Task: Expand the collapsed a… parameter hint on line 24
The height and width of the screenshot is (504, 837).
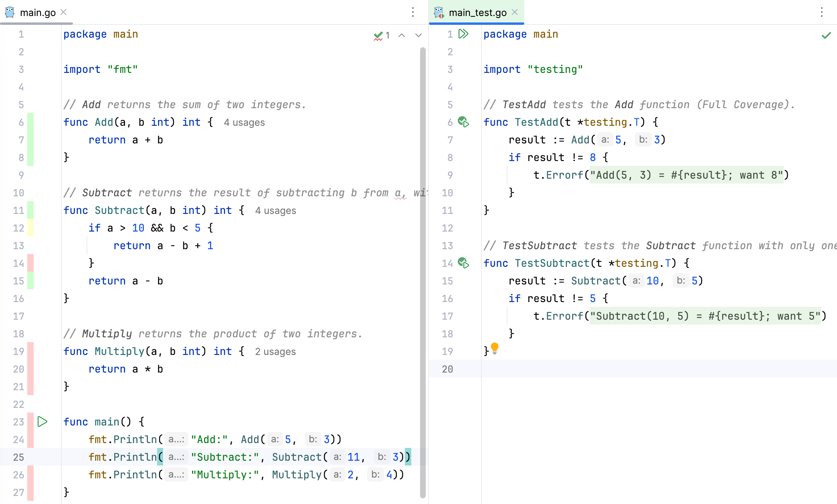Action: (176, 439)
